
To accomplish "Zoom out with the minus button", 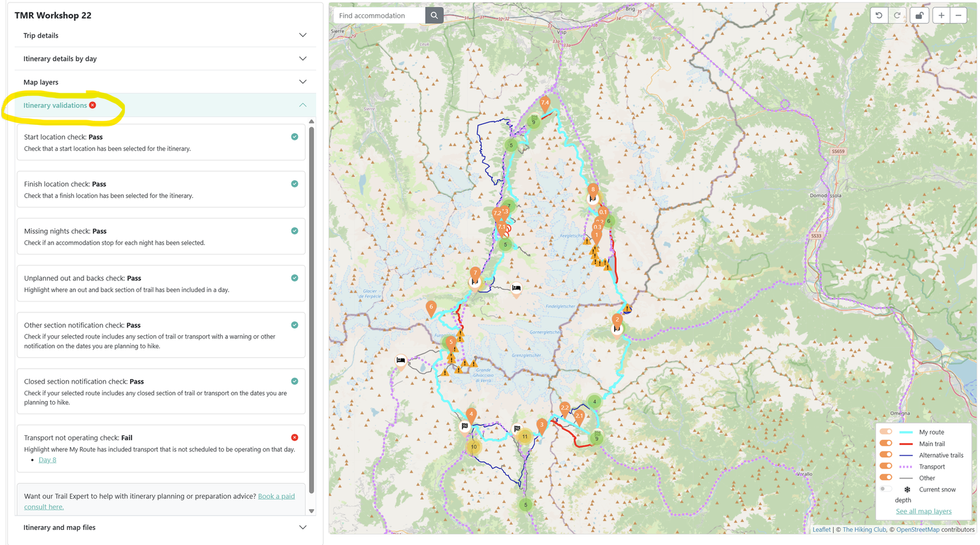I will coord(958,16).
